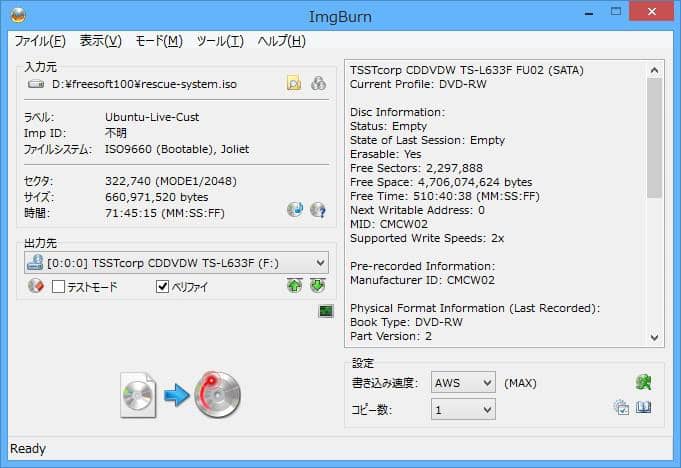This screenshot has height=468, width=681.
Task: Click the binoculars search-for-file icon
Action: tap(318, 83)
